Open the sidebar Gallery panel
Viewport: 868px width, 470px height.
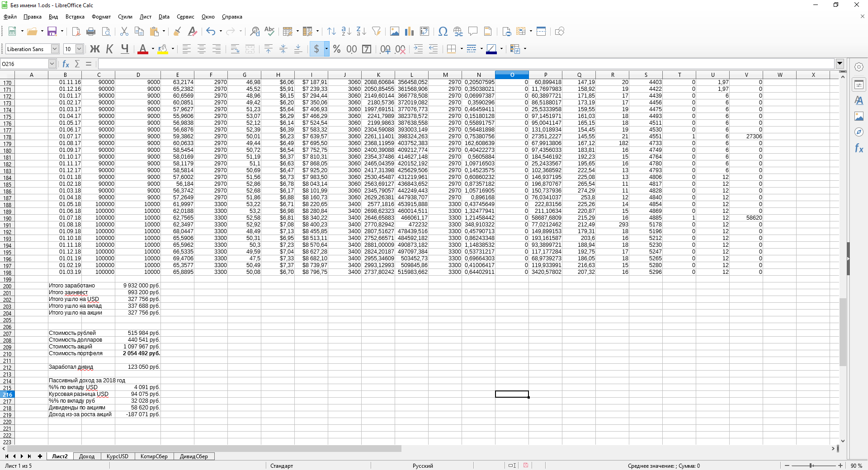click(x=859, y=116)
